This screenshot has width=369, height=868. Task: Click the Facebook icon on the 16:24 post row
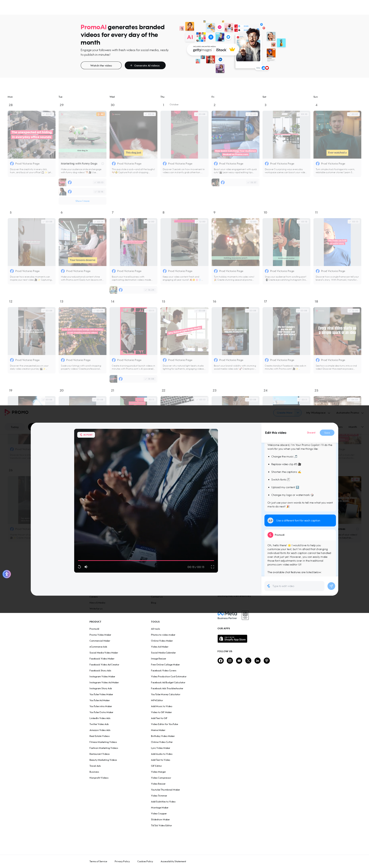pos(121,290)
